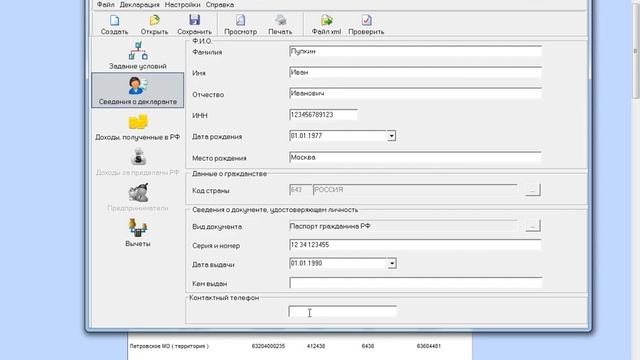Click the Дата рождения date value 01.01.1977

[x=306, y=136]
